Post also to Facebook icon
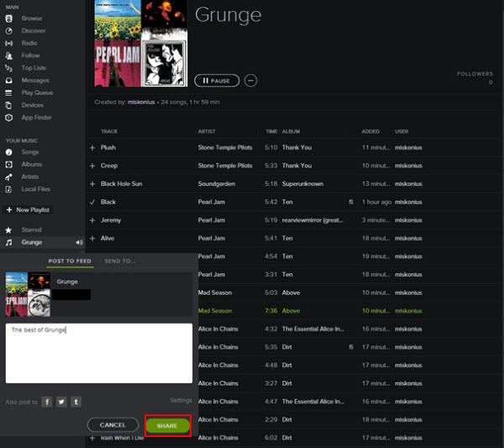504x448 pixels. tap(47, 402)
